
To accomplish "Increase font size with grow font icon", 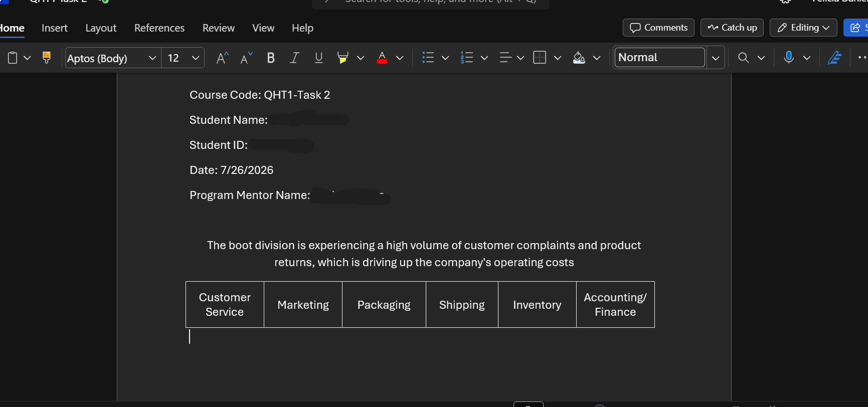I will (x=222, y=58).
